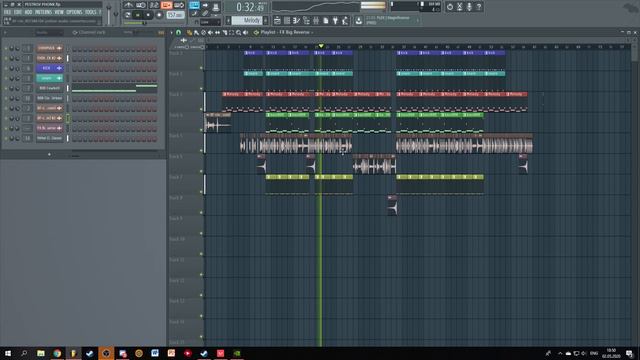Click the Melody pattern selector
The width and height of the screenshot is (640, 360).
(x=247, y=20)
